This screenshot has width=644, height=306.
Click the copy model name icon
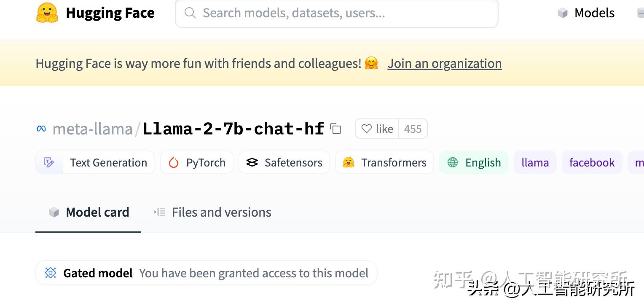(x=336, y=129)
